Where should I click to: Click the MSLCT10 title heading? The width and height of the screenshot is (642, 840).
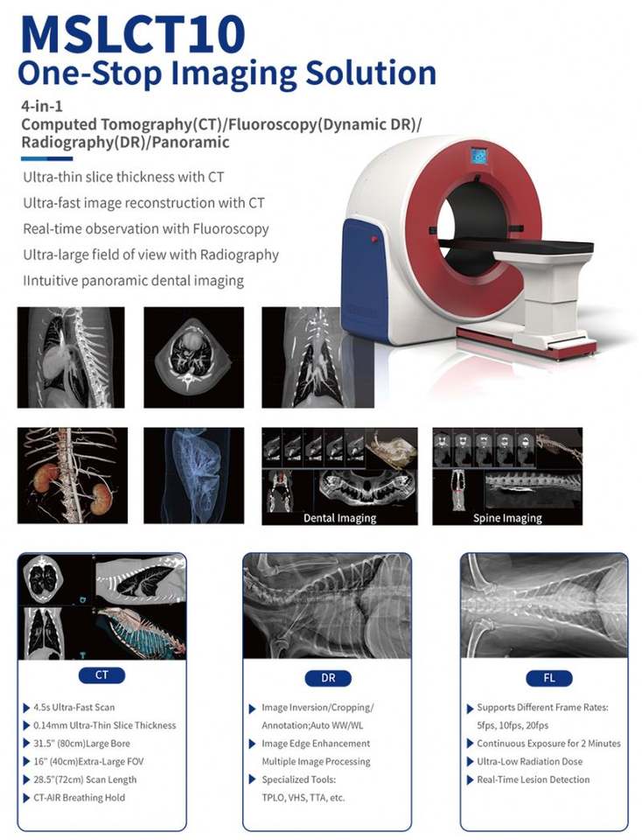pyautogui.click(x=132, y=33)
